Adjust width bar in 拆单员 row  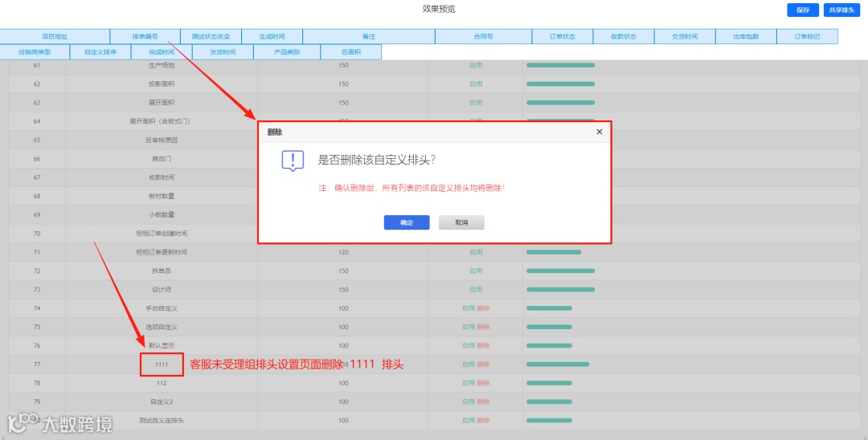[560, 271]
